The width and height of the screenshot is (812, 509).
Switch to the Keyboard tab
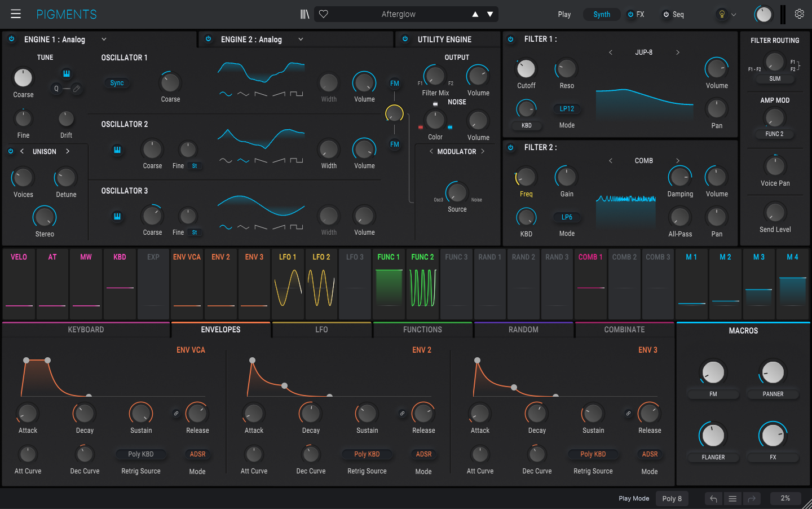pyautogui.click(x=86, y=330)
